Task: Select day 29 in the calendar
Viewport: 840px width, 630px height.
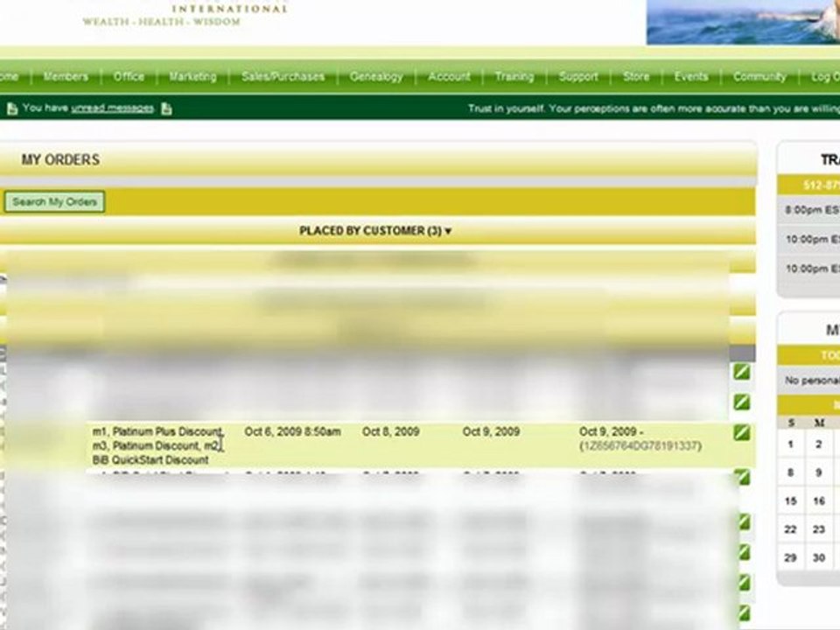Action: click(791, 557)
